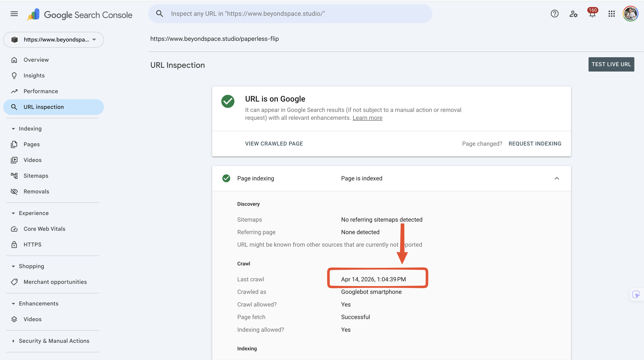Click the account profile avatar
644x360 pixels.
coord(630,14)
